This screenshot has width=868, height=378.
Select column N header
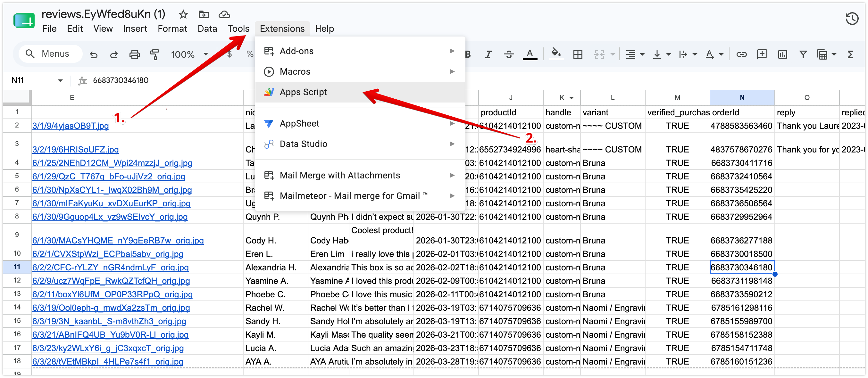point(742,98)
